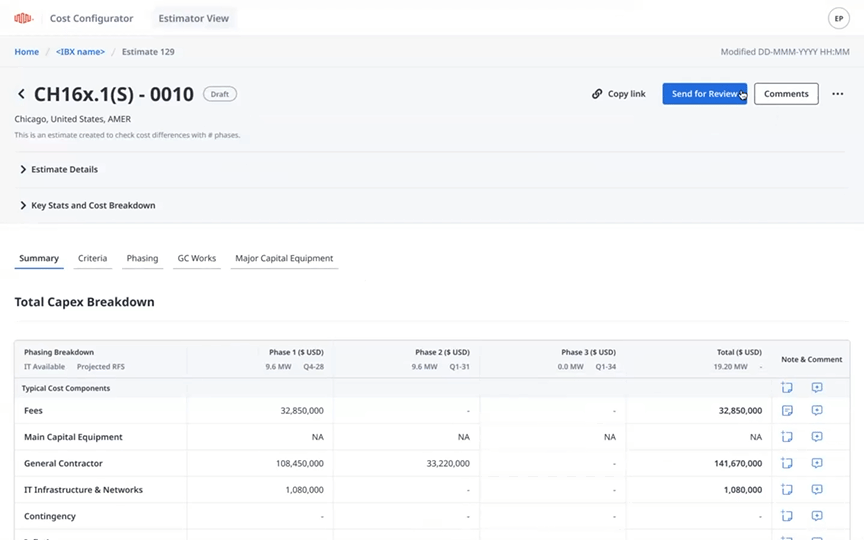864x540 pixels.
Task: Add a note on IT Infrastructure & Networks row
Action: [x=787, y=490]
